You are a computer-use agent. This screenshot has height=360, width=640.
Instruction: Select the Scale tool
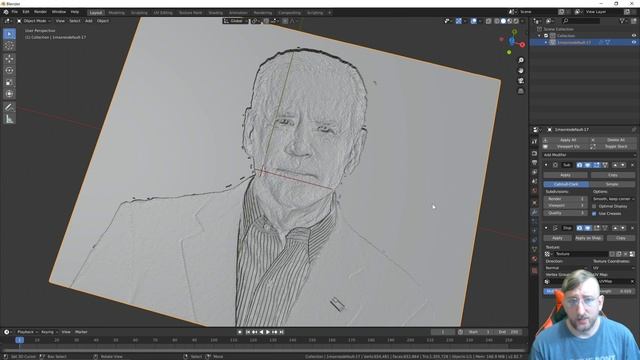click(x=9, y=82)
